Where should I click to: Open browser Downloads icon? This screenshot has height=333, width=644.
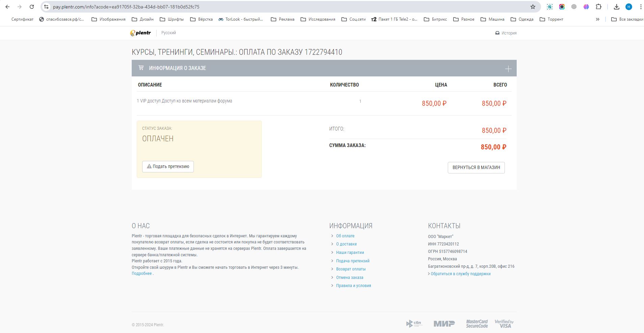point(617,7)
